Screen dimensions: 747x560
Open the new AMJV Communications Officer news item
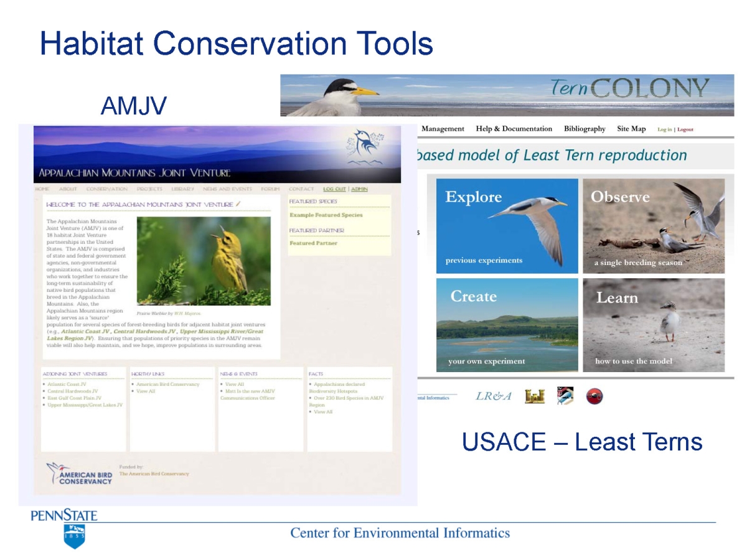tap(248, 394)
